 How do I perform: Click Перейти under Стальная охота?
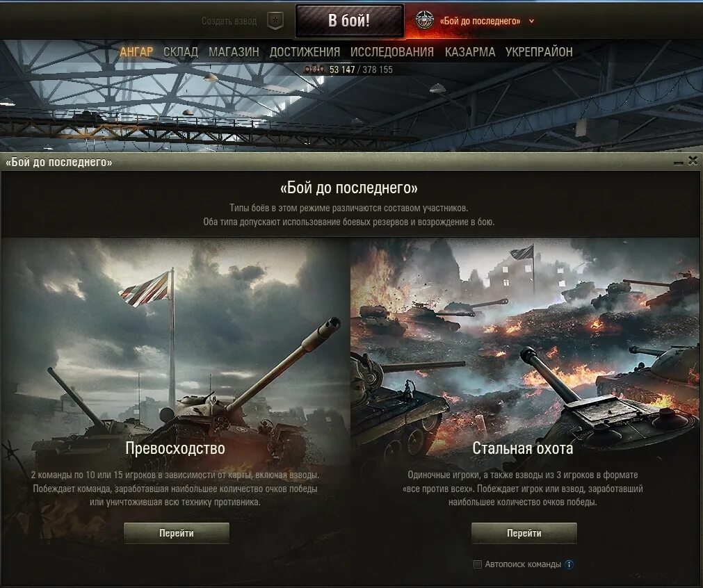click(524, 533)
